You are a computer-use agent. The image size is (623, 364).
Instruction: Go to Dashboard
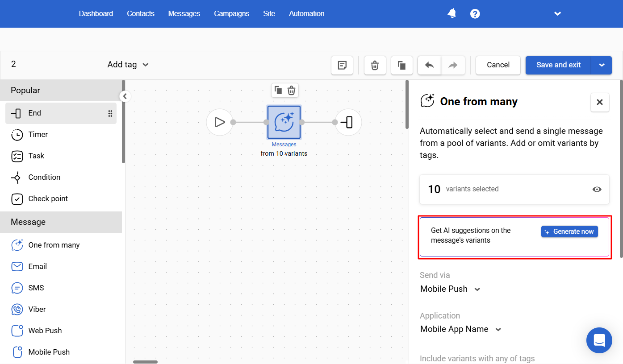pyautogui.click(x=96, y=14)
